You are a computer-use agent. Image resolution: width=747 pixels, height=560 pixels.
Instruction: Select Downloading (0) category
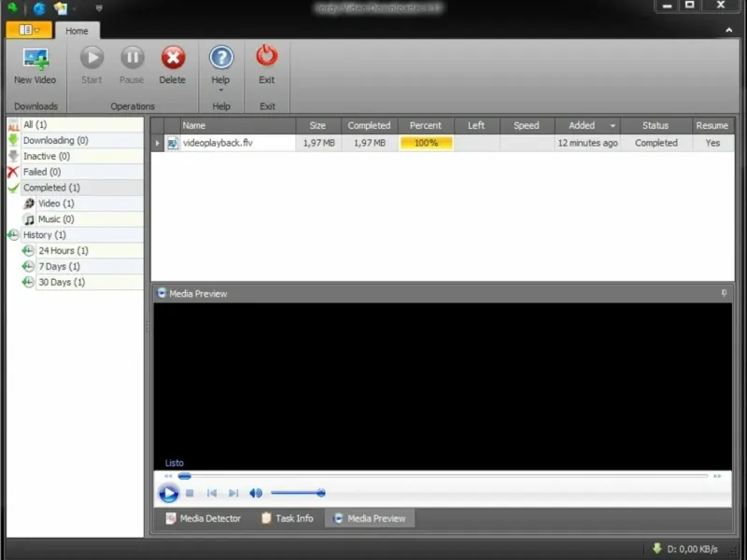(76, 141)
